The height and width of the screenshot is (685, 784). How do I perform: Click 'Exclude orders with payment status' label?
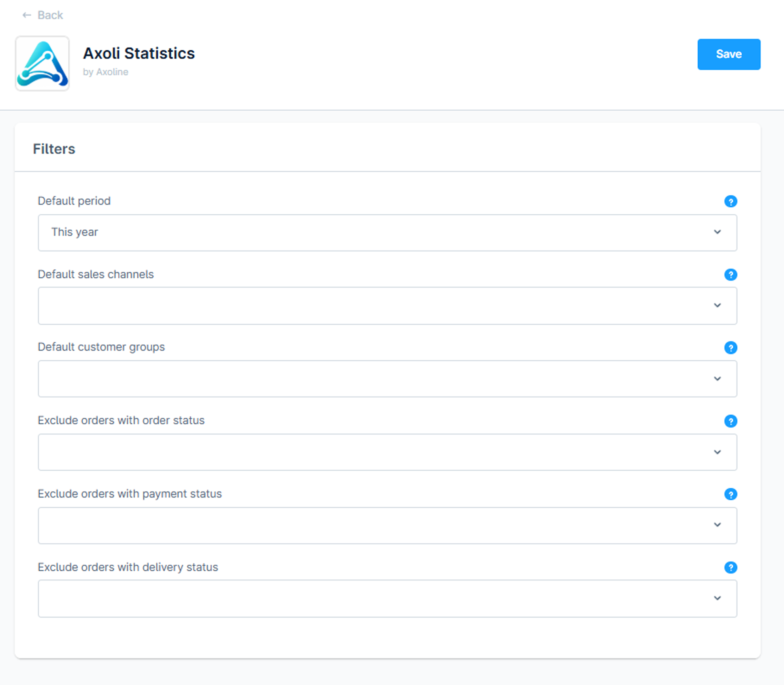pos(129,494)
